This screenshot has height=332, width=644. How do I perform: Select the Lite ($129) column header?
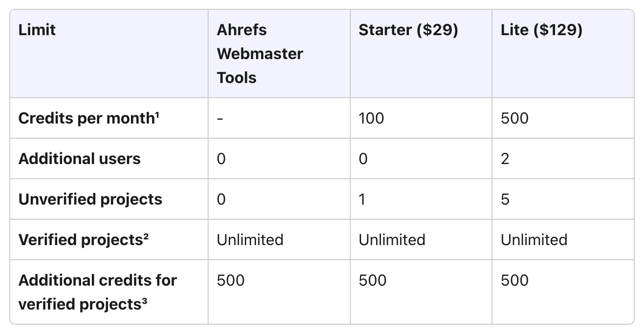[541, 30]
